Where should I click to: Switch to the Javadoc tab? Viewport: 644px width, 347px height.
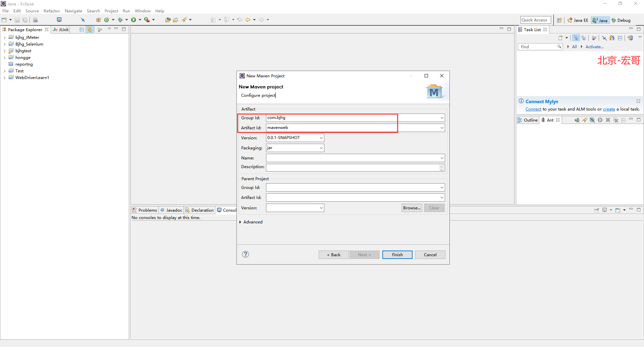(x=171, y=210)
